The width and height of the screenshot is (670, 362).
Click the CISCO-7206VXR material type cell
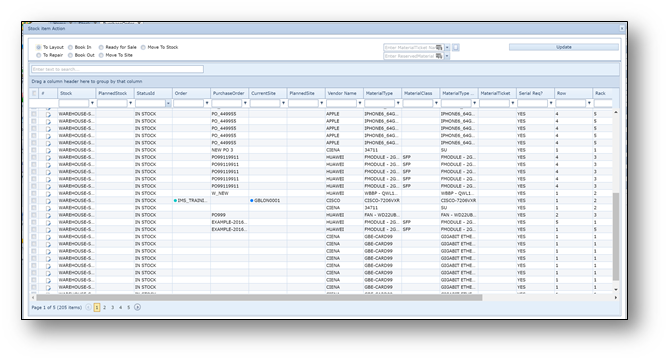(x=382, y=200)
